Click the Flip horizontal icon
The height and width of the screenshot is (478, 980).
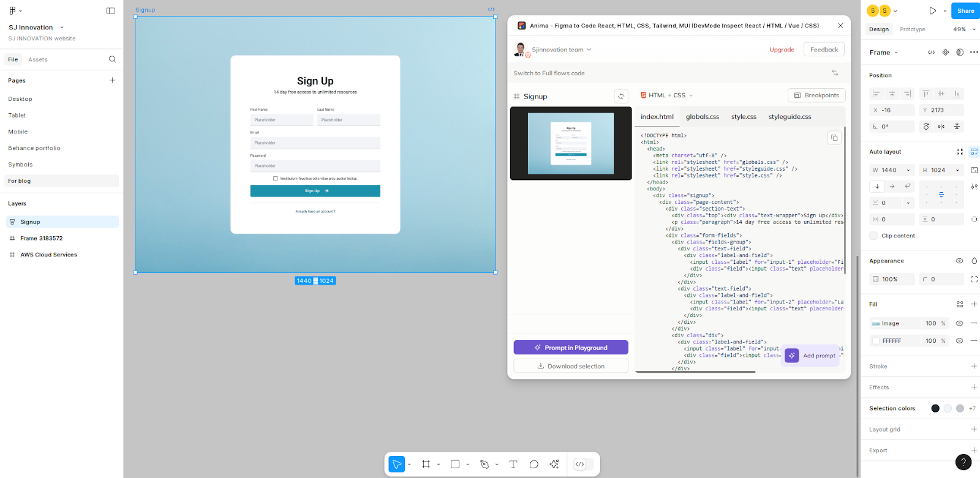coord(941,127)
